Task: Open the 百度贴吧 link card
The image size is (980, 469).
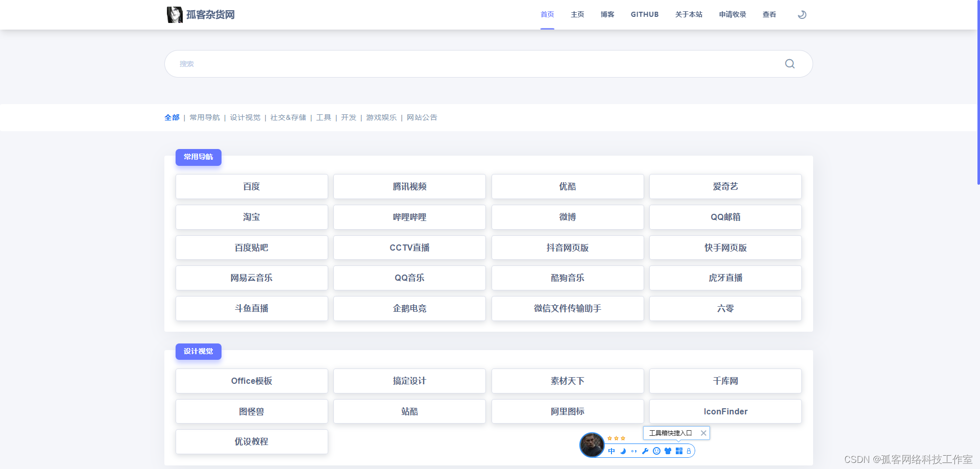Action: coord(252,248)
